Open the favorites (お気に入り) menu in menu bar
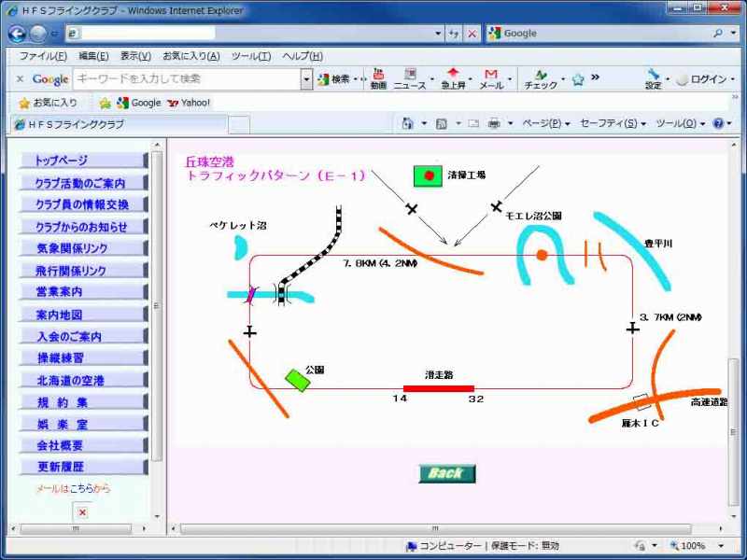The width and height of the screenshot is (747, 560). (x=190, y=56)
